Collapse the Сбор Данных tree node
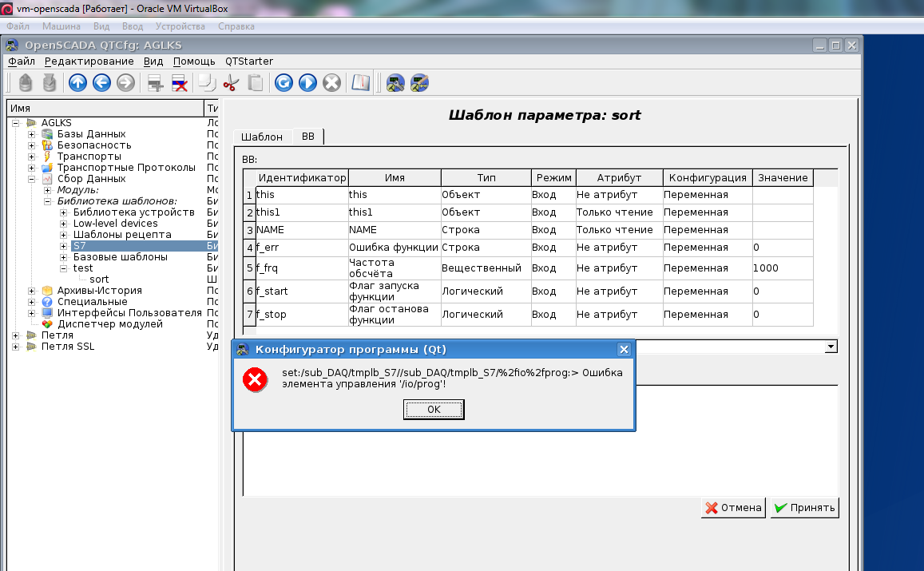 32,179
